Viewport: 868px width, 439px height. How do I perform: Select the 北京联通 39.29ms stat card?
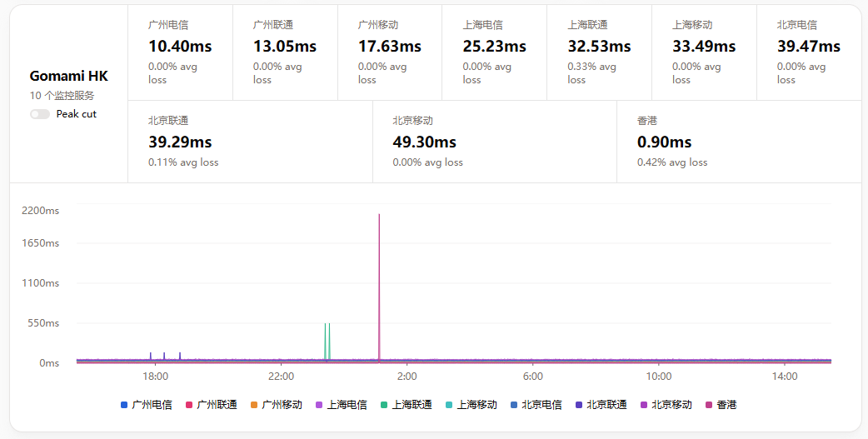(250, 142)
